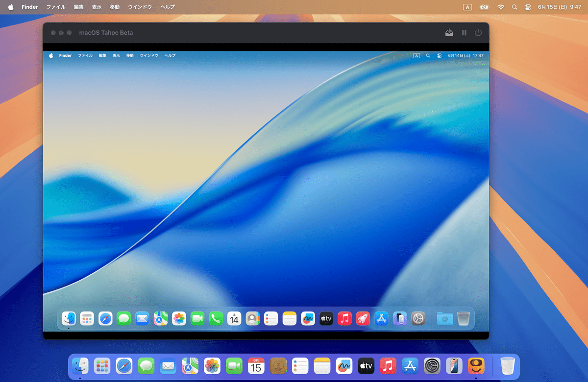The height and width of the screenshot is (382, 588).
Task: Click the battery status icon in host menu bar
Action: (485, 7)
